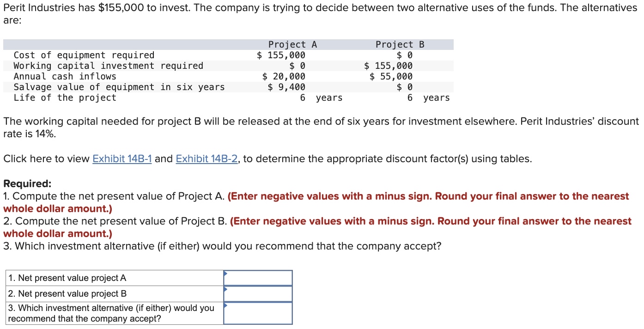Screen dimensions: 644x329
Task: Click the answer field for net present value project A
Action: click(259, 278)
